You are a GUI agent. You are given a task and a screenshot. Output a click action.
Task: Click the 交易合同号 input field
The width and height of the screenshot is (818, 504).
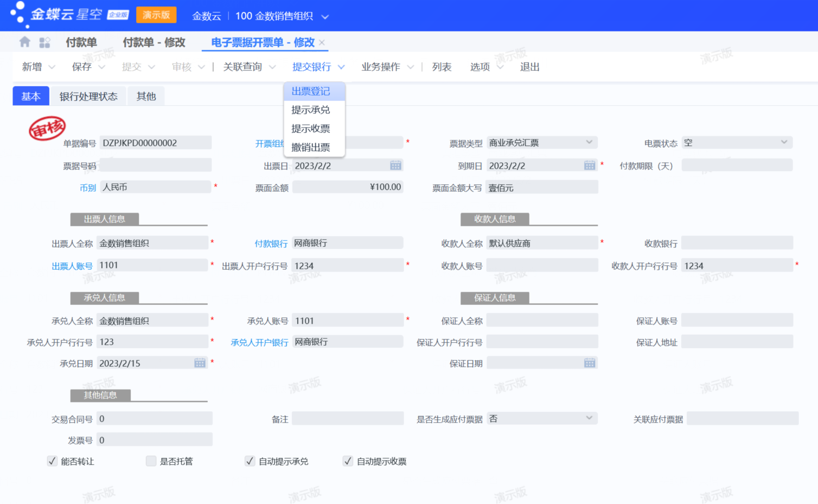click(155, 418)
